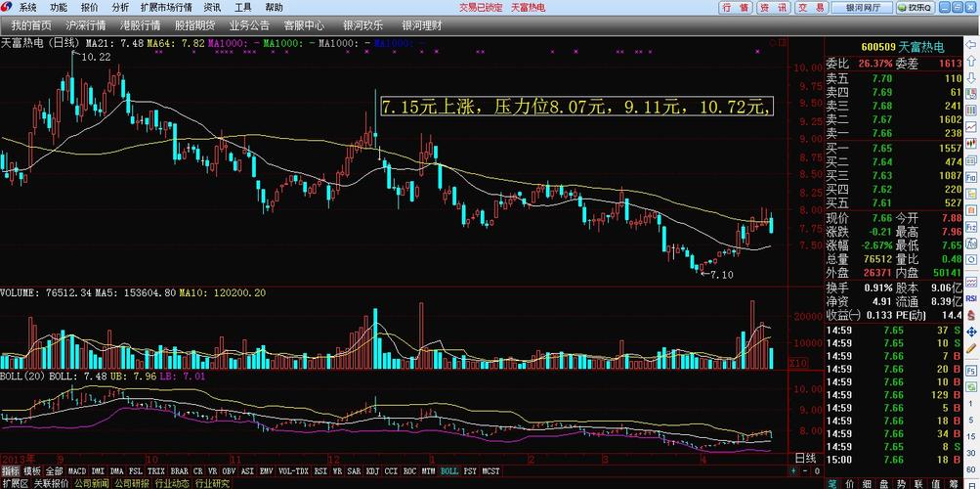The width and height of the screenshot is (980, 489).
Task: Open the 帮助 menu
Action: 274,8
